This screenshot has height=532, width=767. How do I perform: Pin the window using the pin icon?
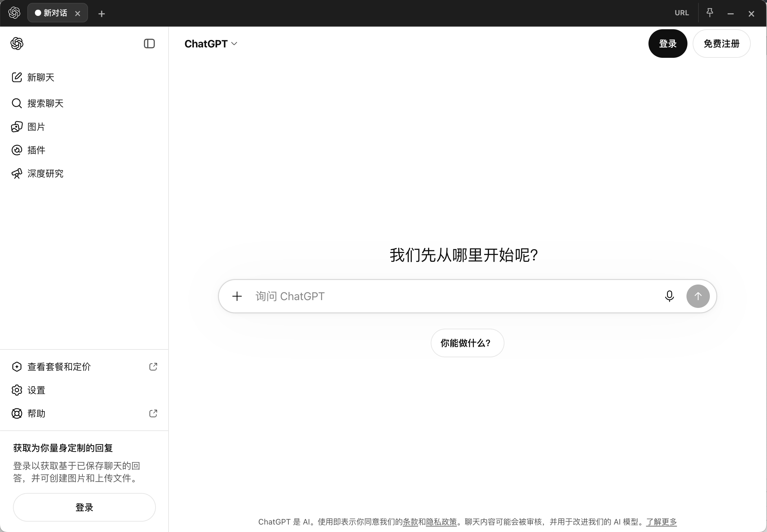pyautogui.click(x=710, y=13)
